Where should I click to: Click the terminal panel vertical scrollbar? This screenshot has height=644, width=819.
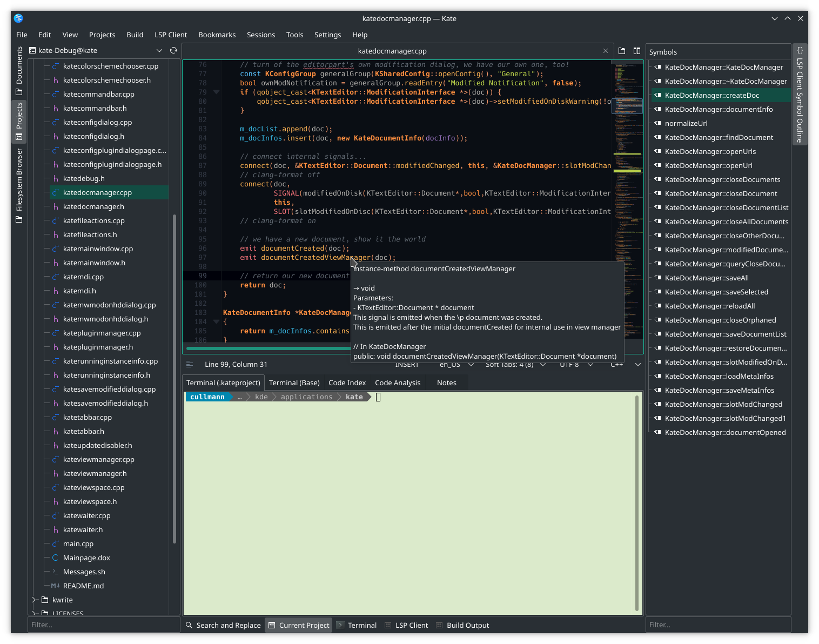coord(637,502)
